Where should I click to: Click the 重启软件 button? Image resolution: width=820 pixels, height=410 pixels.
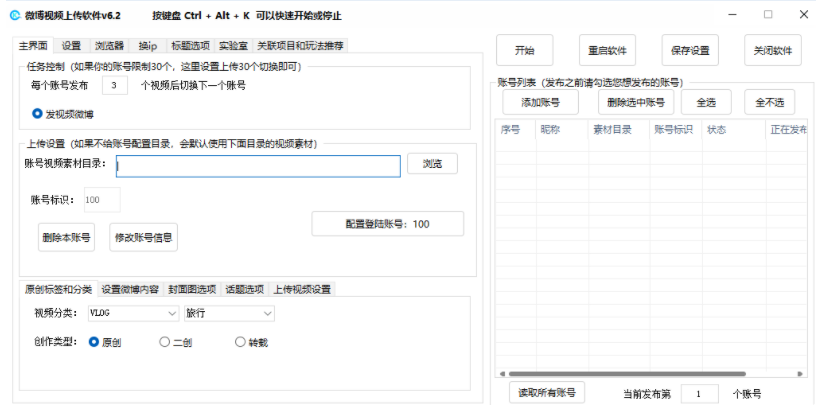607,51
